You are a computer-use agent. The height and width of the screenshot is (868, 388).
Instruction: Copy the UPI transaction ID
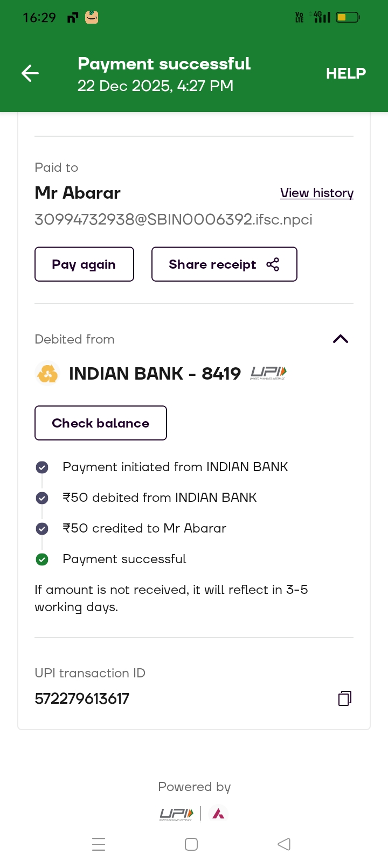point(345,698)
